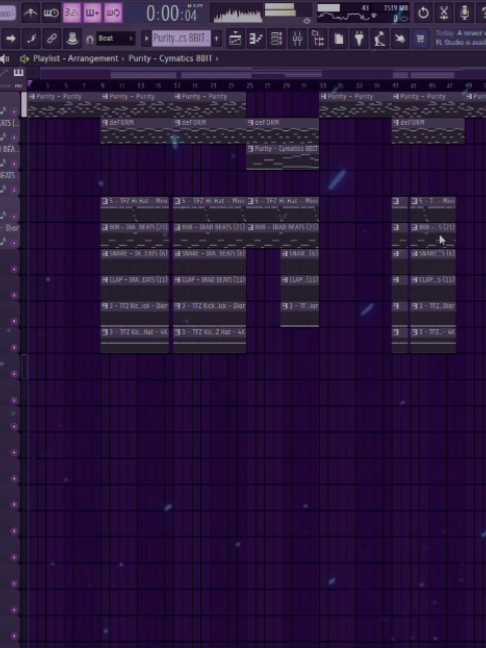Click the right-arrow icon on the second toolbar row
The image size is (486, 648).
11,38
